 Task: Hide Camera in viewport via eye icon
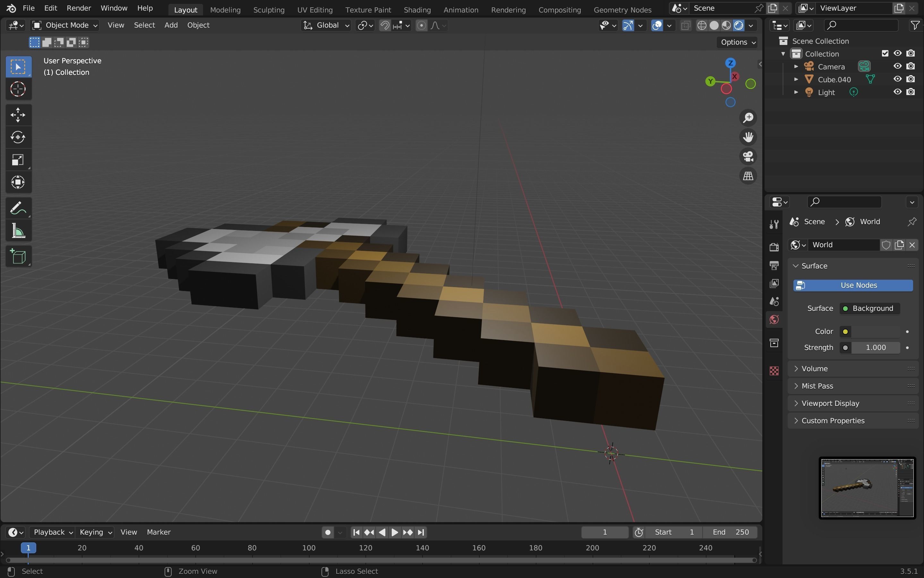click(x=897, y=66)
